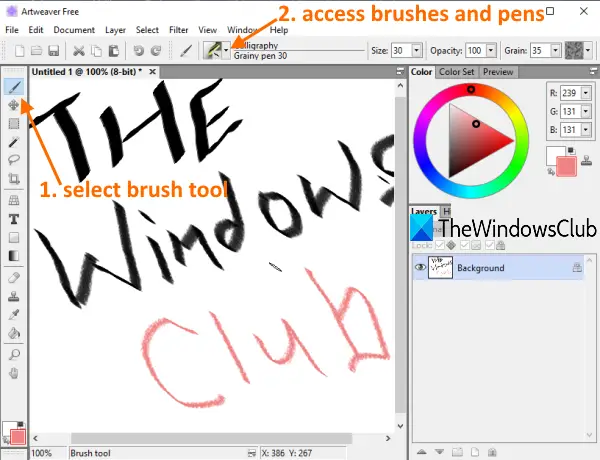This screenshot has width=600, height=460.
Task: Undo the last action
Action: pyautogui.click(x=139, y=51)
